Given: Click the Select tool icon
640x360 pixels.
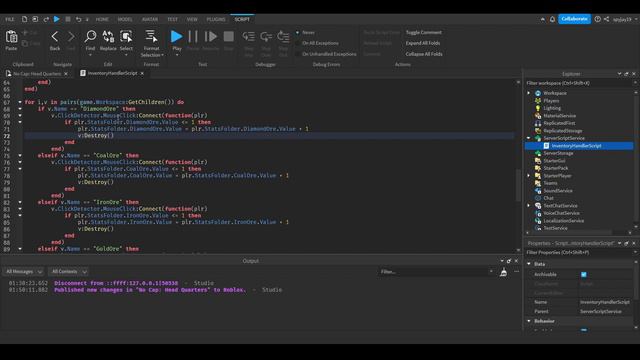Looking at the screenshot, I should pyautogui.click(x=126, y=37).
